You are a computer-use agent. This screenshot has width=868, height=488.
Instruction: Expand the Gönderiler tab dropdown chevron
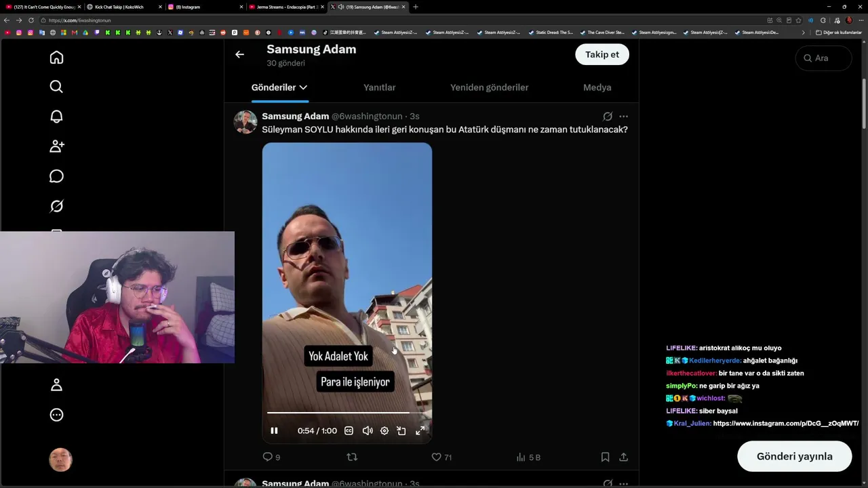(303, 87)
